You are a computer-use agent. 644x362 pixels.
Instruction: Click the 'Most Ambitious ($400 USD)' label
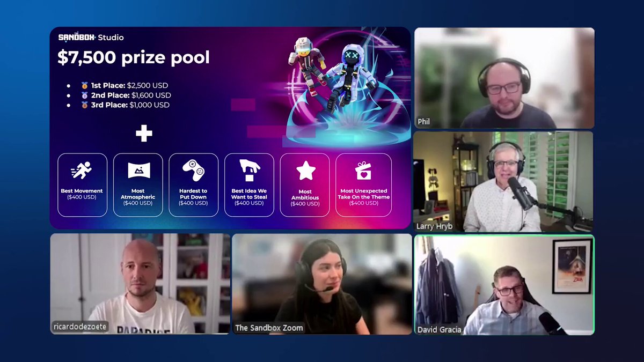tap(305, 197)
